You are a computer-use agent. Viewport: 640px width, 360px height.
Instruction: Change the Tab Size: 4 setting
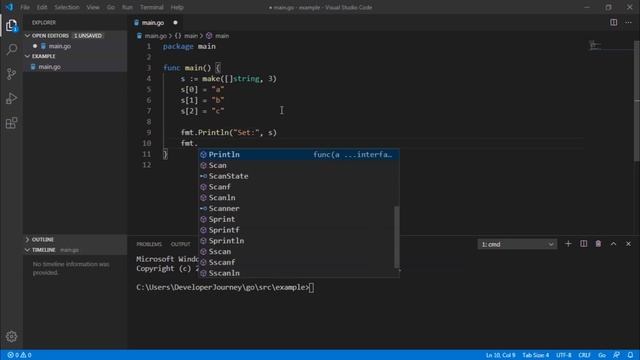(536, 355)
